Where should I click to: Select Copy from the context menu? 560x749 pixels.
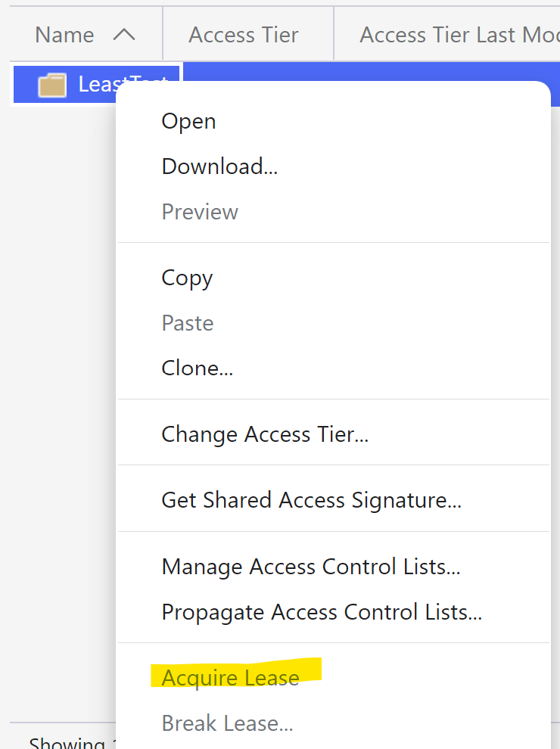187,278
